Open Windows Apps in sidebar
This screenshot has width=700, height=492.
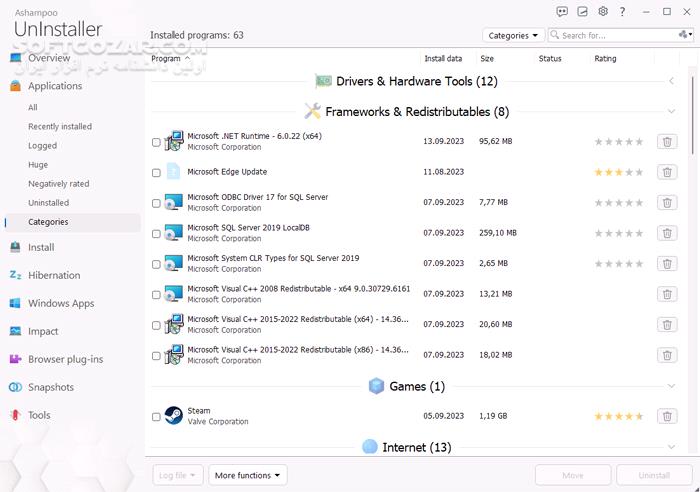pyautogui.click(x=61, y=303)
